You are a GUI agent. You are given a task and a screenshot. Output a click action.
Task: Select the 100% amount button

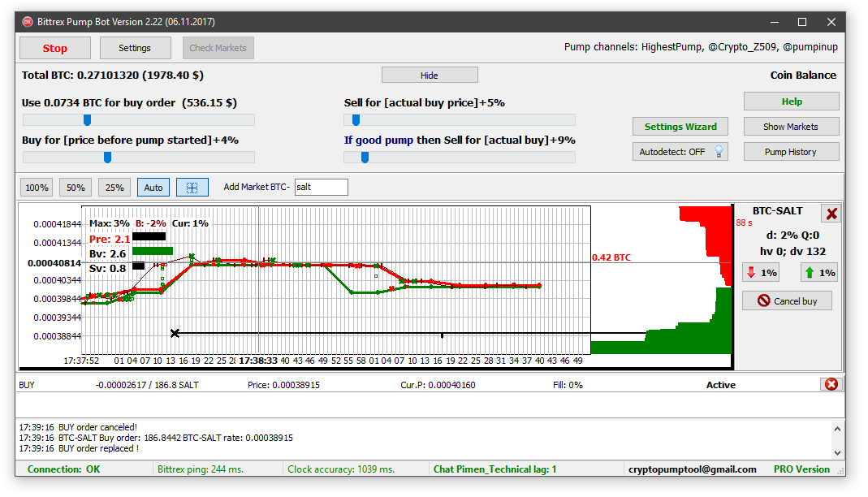pyautogui.click(x=37, y=188)
